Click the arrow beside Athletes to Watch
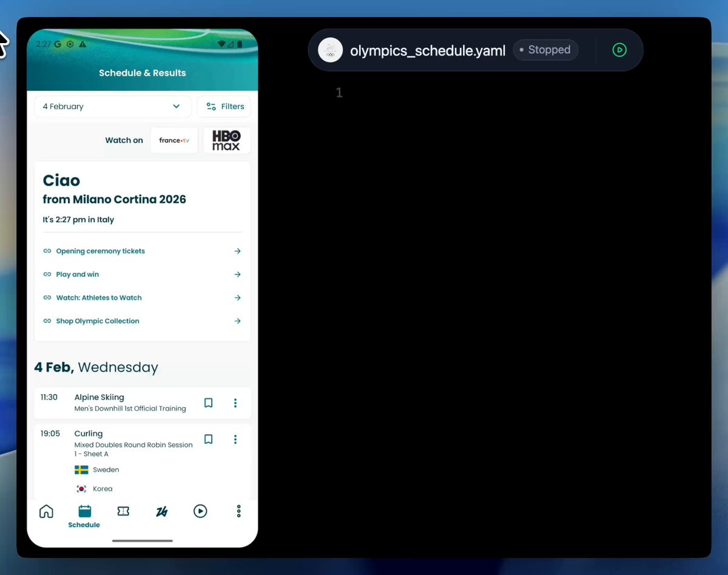Image resolution: width=728 pixels, height=575 pixels. [237, 298]
